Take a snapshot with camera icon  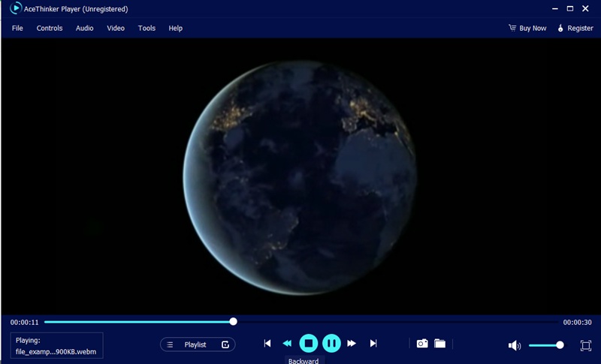422,344
